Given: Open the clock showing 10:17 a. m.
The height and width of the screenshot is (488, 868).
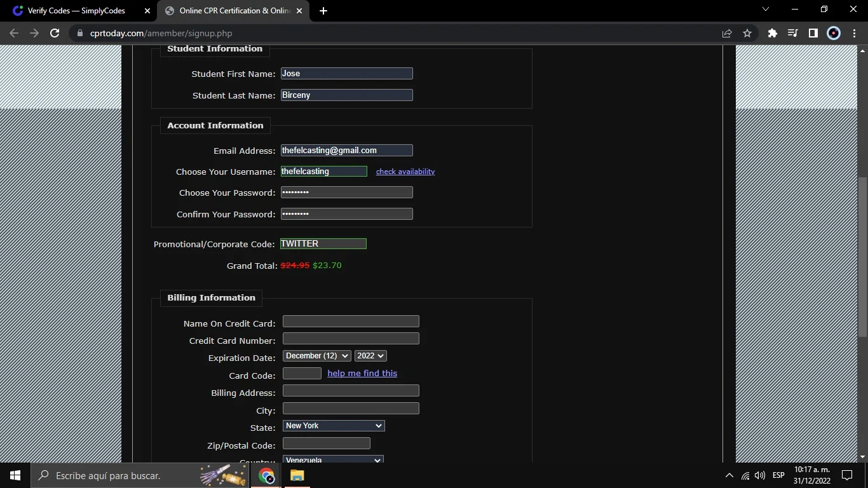Looking at the screenshot, I should tap(812, 475).
